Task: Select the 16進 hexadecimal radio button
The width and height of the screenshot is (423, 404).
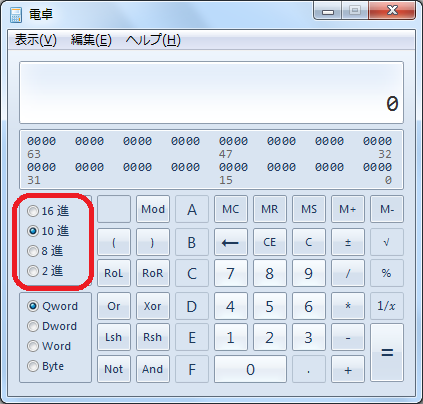Action: pos(48,211)
